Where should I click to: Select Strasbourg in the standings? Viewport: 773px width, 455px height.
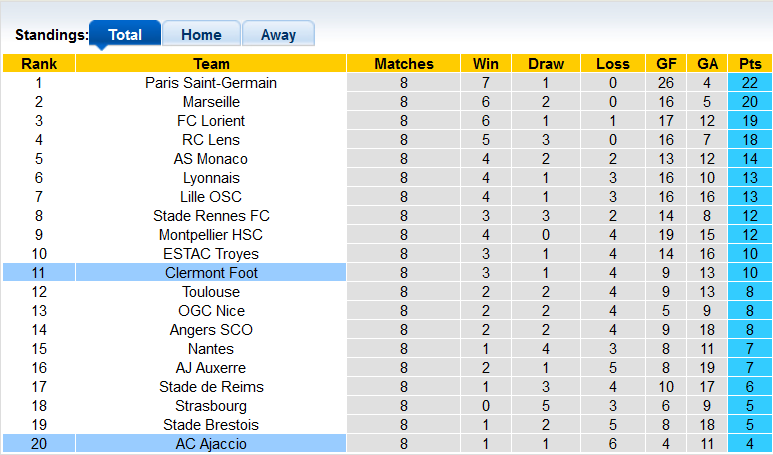point(211,406)
